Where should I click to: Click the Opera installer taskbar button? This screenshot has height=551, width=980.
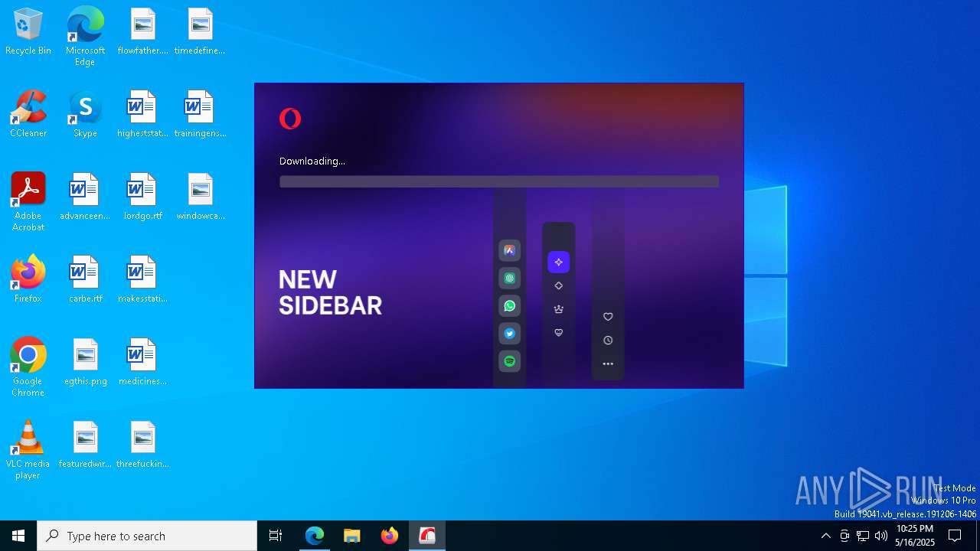(x=427, y=536)
